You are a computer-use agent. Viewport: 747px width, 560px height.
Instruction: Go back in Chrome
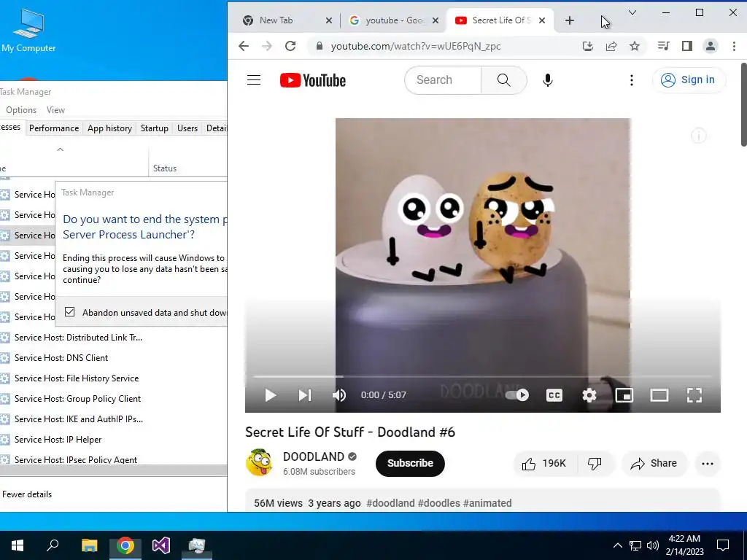pyautogui.click(x=244, y=46)
